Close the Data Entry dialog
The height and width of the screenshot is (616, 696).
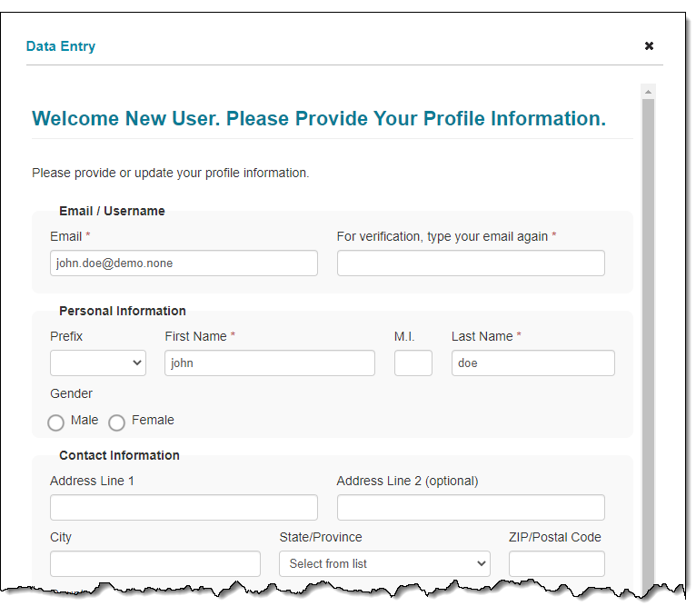[x=649, y=46]
